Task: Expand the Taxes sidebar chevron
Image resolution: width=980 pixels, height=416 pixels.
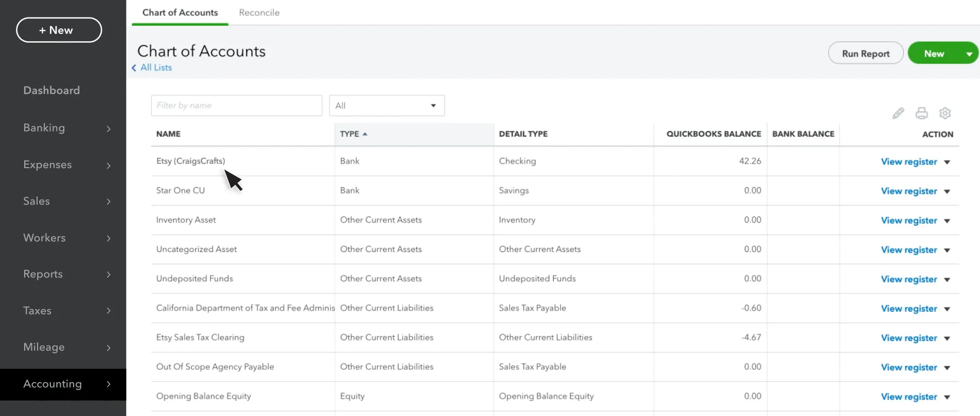Action: pyautogui.click(x=109, y=311)
